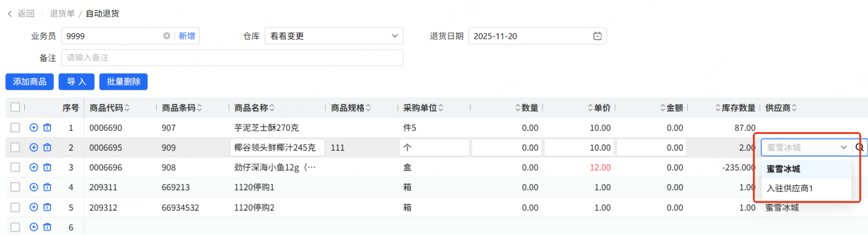Check the checkbox for row 1
Screen dimensions: 868x235
pos(15,128)
